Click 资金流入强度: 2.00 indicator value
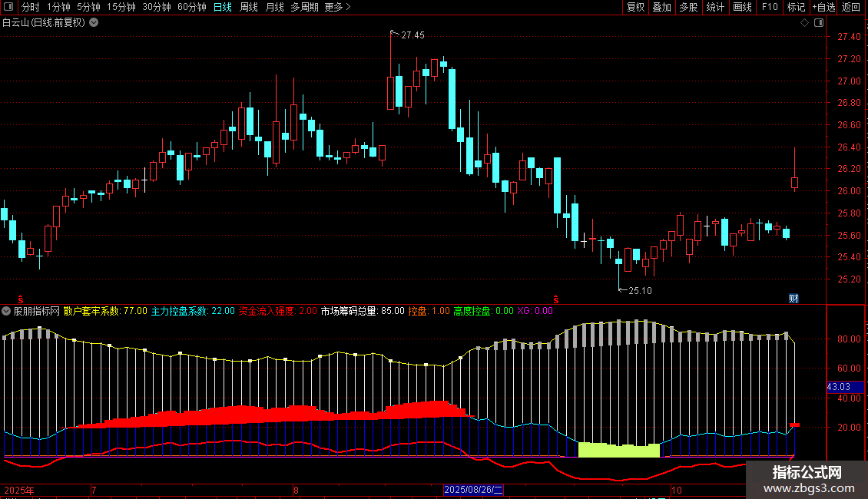The image size is (868, 499). (x=278, y=311)
